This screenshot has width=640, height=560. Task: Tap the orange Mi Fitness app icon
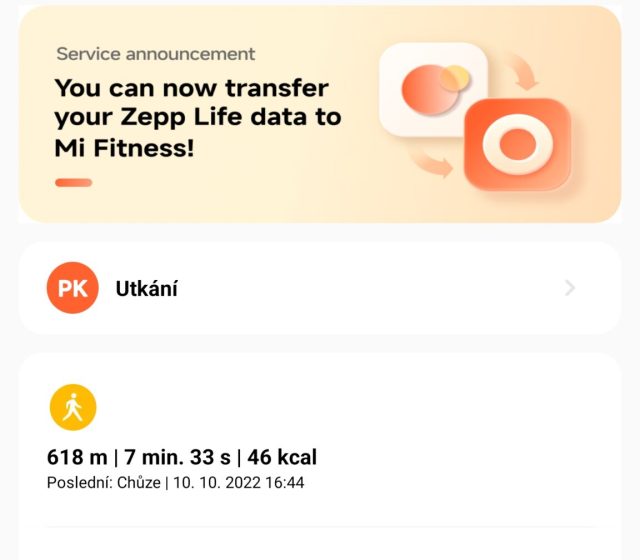pyautogui.click(x=517, y=146)
